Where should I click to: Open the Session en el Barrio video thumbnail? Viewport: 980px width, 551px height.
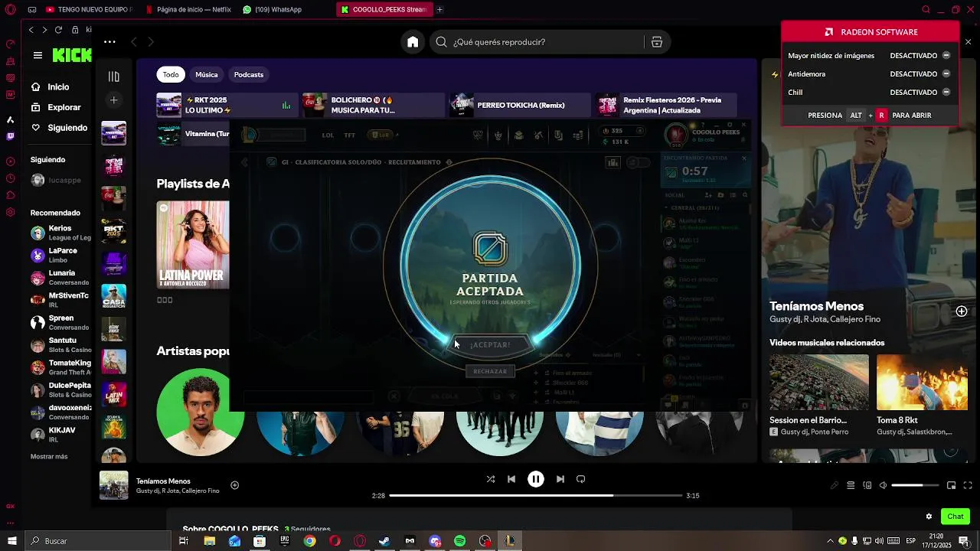coord(819,382)
